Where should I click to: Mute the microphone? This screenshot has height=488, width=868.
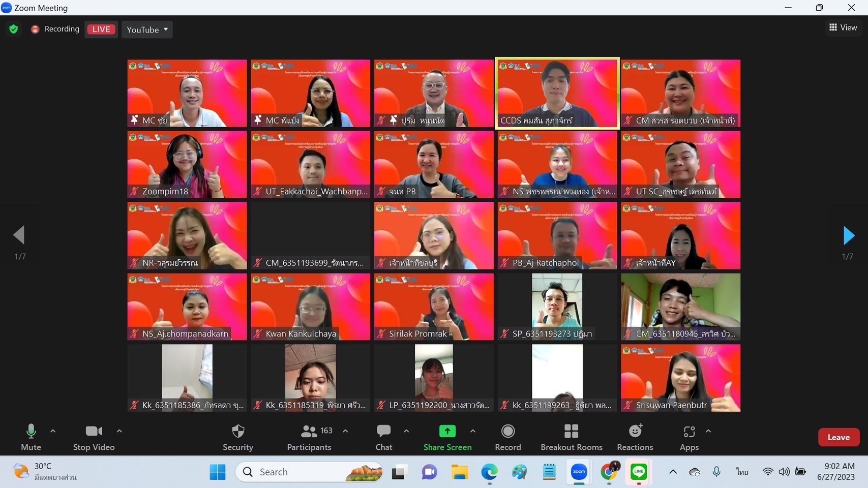(31, 437)
